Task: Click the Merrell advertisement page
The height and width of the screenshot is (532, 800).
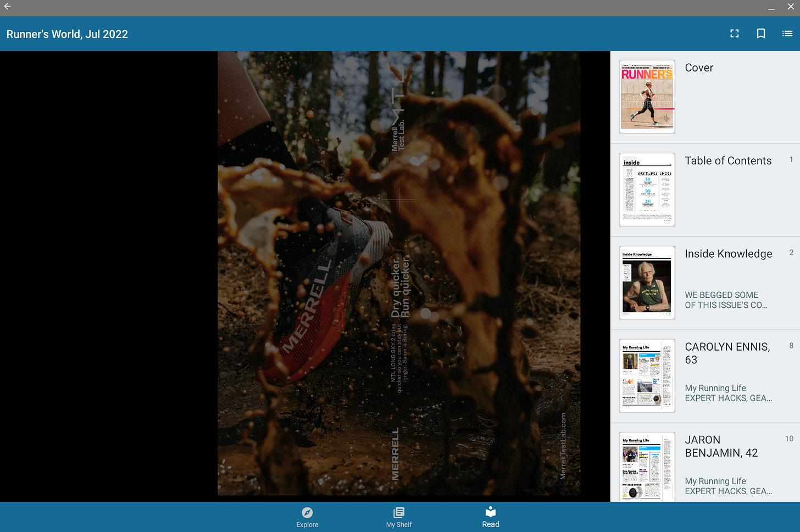Action: tap(399, 273)
